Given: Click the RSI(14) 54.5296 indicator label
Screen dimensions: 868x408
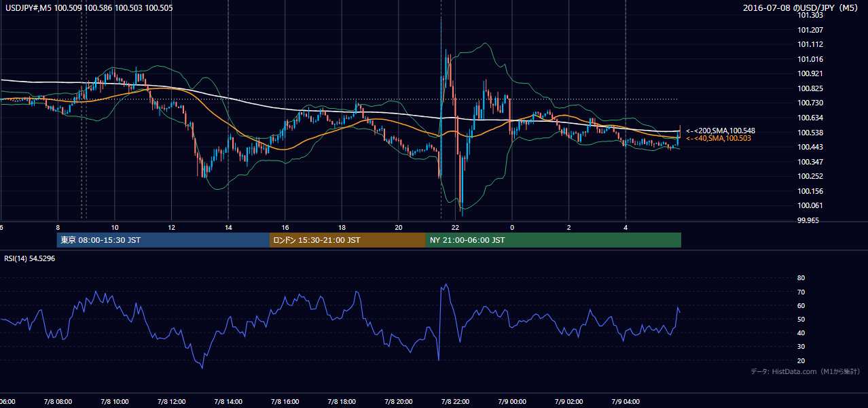Looking at the screenshot, I should pos(30,258).
